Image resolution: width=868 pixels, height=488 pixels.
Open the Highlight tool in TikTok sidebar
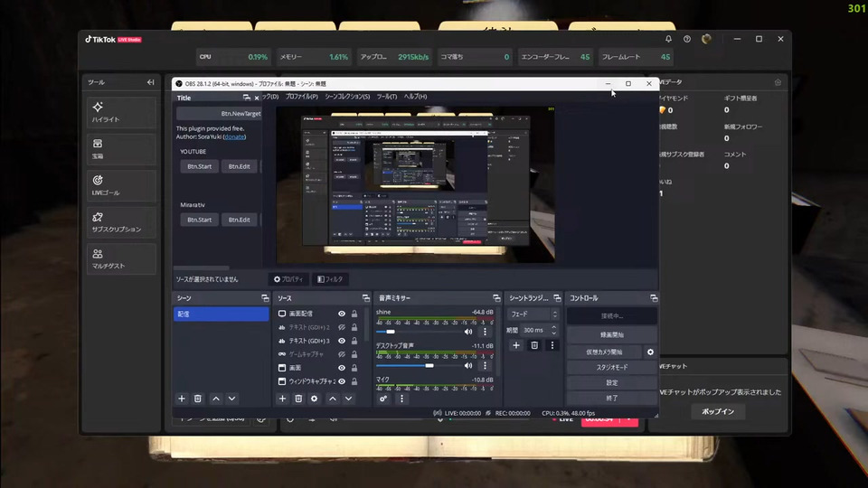pos(120,112)
